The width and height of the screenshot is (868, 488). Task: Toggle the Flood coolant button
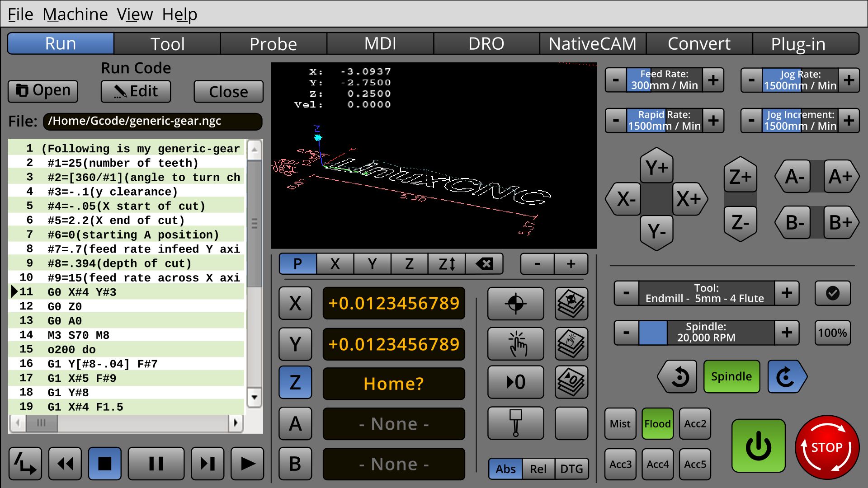(657, 424)
